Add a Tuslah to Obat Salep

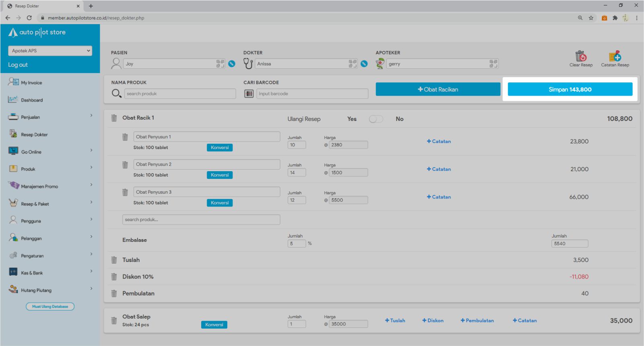pyautogui.click(x=395, y=321)
